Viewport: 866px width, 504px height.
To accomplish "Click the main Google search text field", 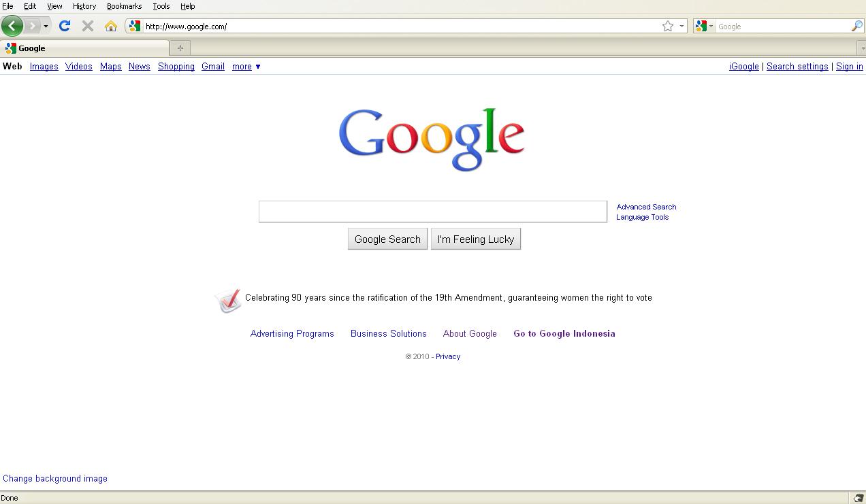I will pyautogui.click(x=432, y=212).
